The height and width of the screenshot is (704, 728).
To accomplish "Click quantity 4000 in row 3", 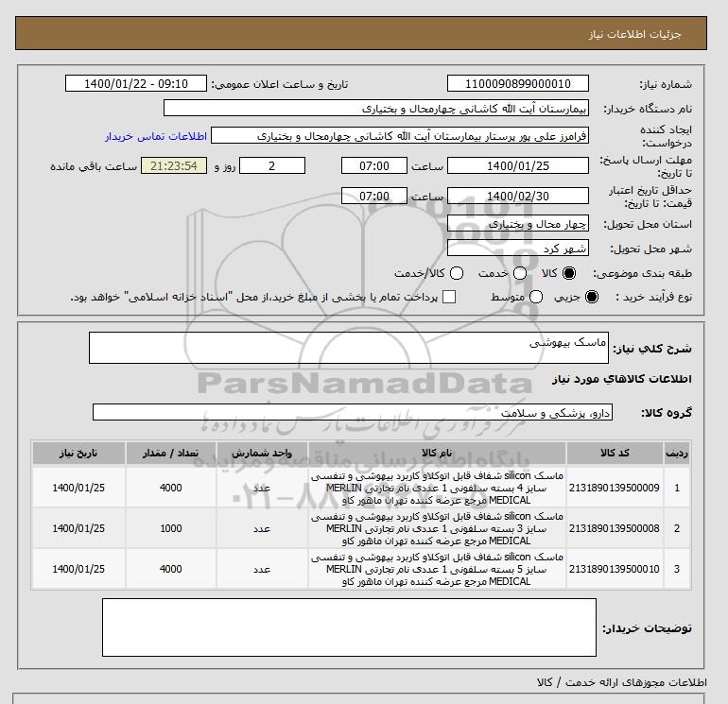I will (x=171, y=569).
